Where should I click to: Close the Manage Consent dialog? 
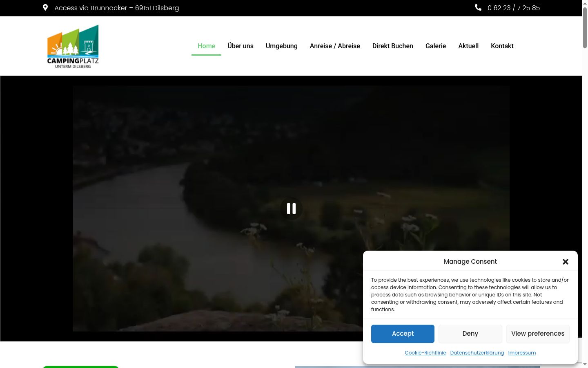[566, 262]
